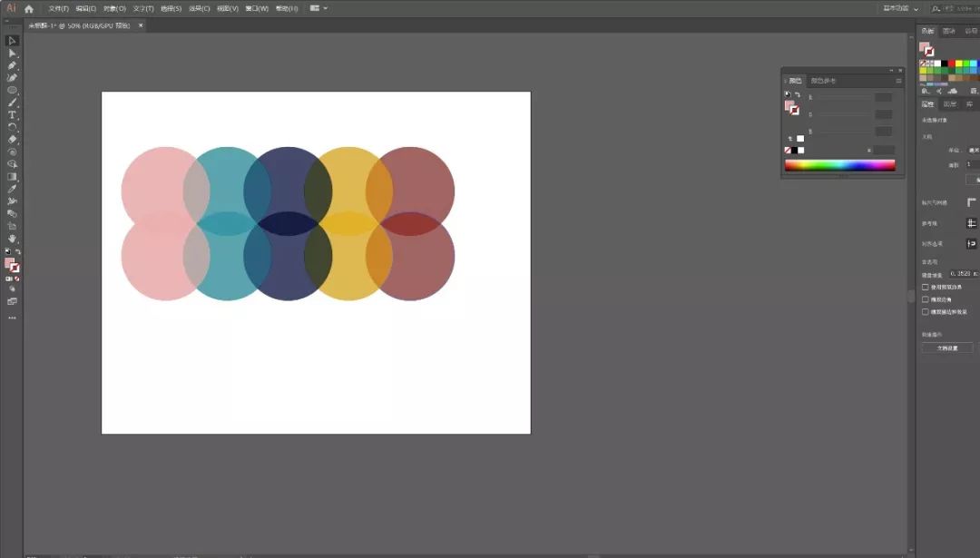Select the Type tool
Screen dimensions: 980x558
12,115
